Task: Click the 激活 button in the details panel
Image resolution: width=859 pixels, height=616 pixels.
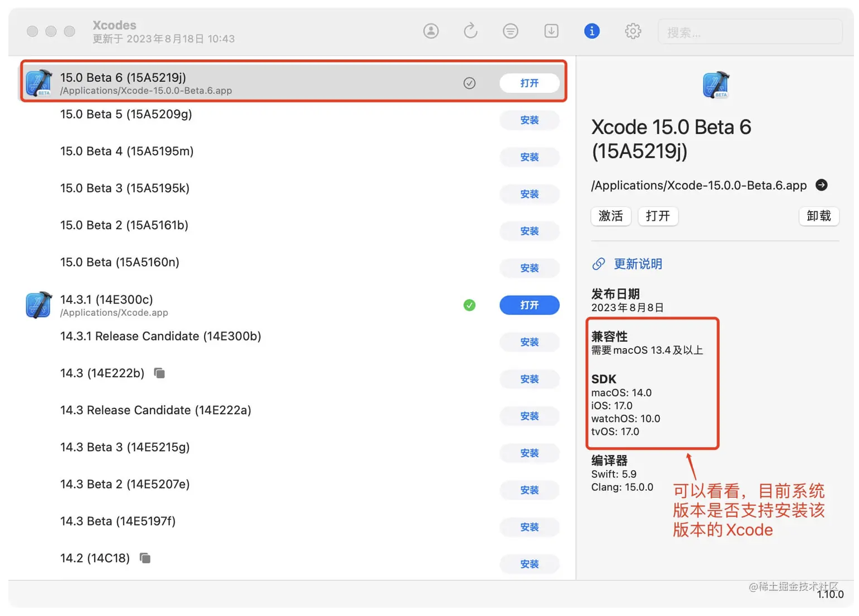Action: click(x=611, y=216)
